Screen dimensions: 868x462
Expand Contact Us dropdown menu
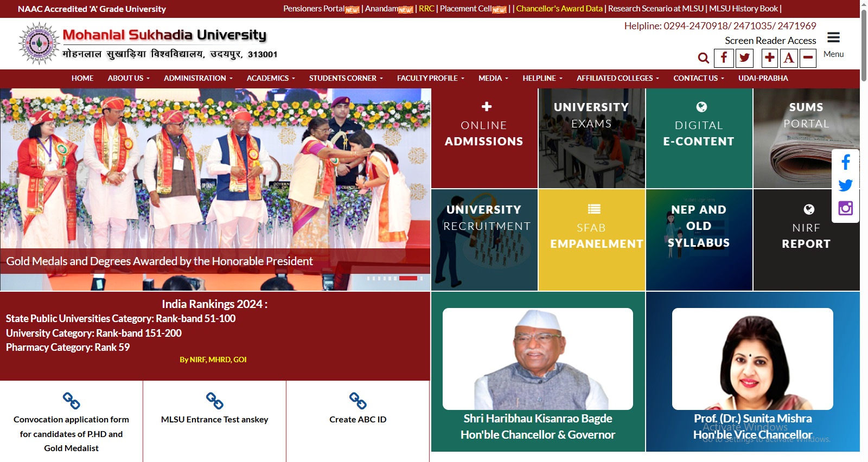(x=699, y=78)
